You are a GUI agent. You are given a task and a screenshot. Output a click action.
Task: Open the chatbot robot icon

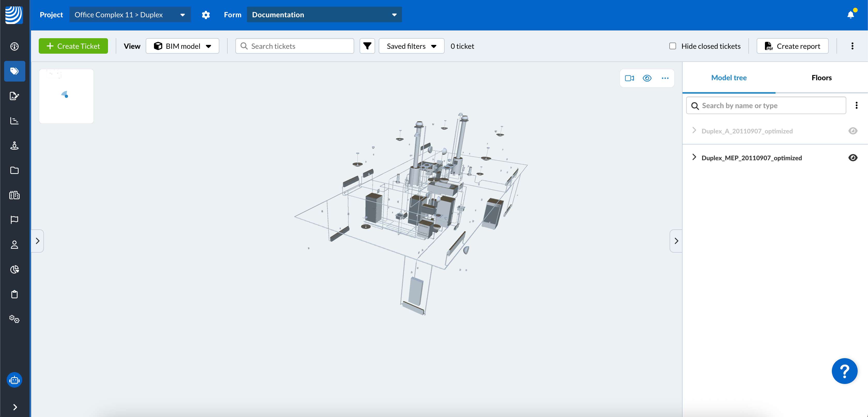pyautogui.click(x=14, y=380)
